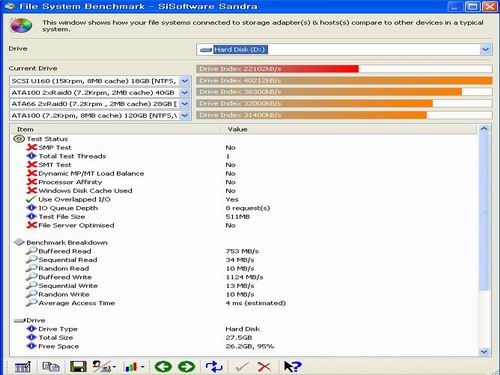Click the magnifier icon beside Random Write

click(31, 294)
